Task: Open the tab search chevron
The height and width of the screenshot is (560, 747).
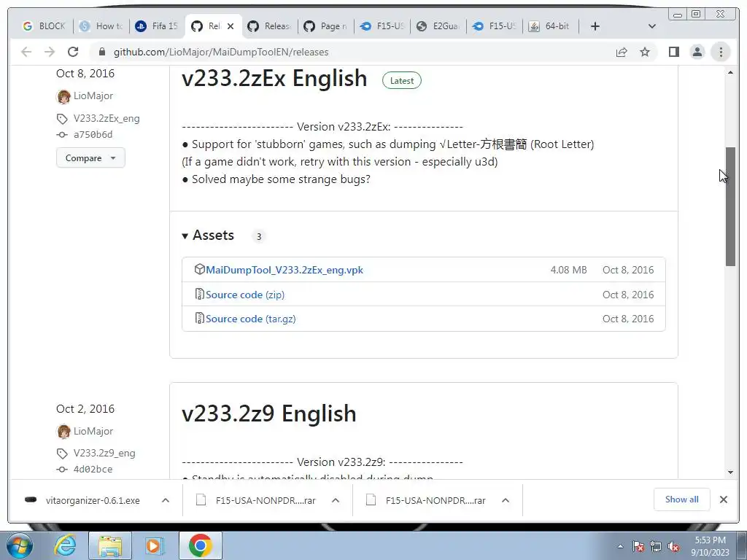Action: (652, 26)
